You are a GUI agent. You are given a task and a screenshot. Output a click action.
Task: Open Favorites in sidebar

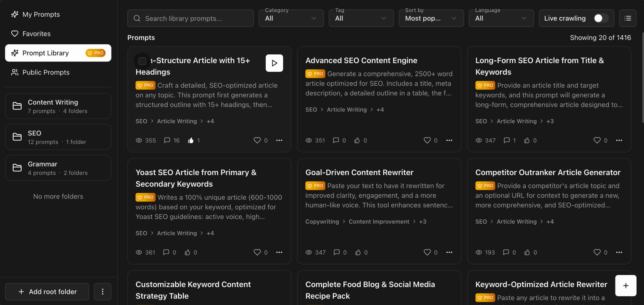[x=58, y=34]
